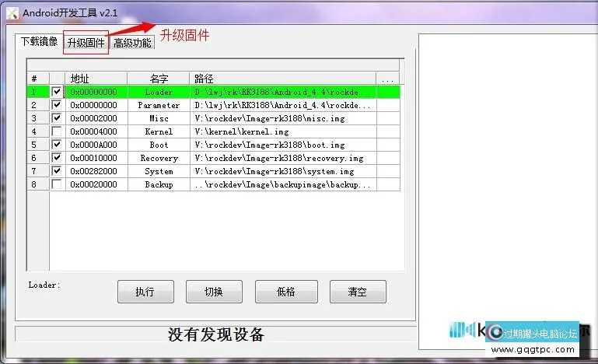Enable the Kernel row checkbox
598x364 pixels.
[57, 131]
